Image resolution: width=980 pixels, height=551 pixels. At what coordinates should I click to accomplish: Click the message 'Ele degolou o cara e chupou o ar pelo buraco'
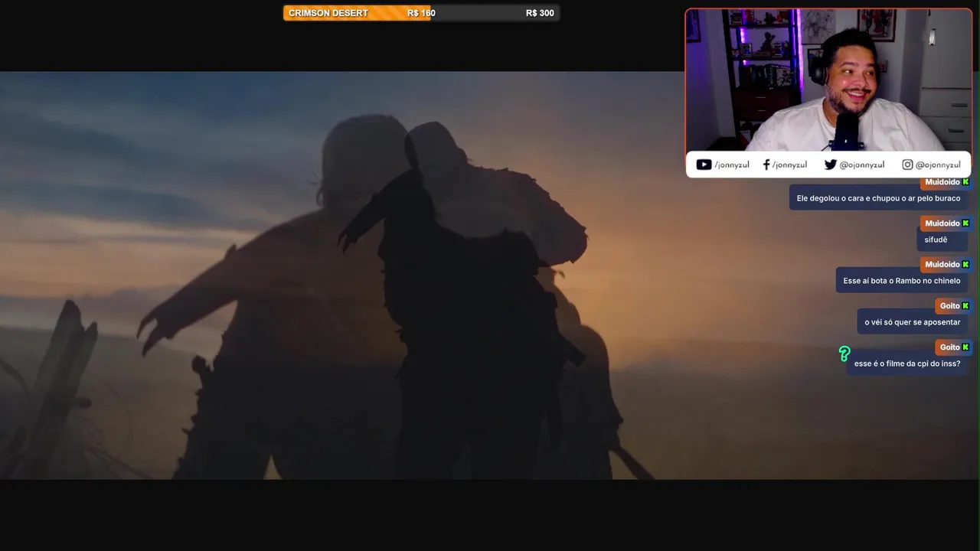click(878, 198)
